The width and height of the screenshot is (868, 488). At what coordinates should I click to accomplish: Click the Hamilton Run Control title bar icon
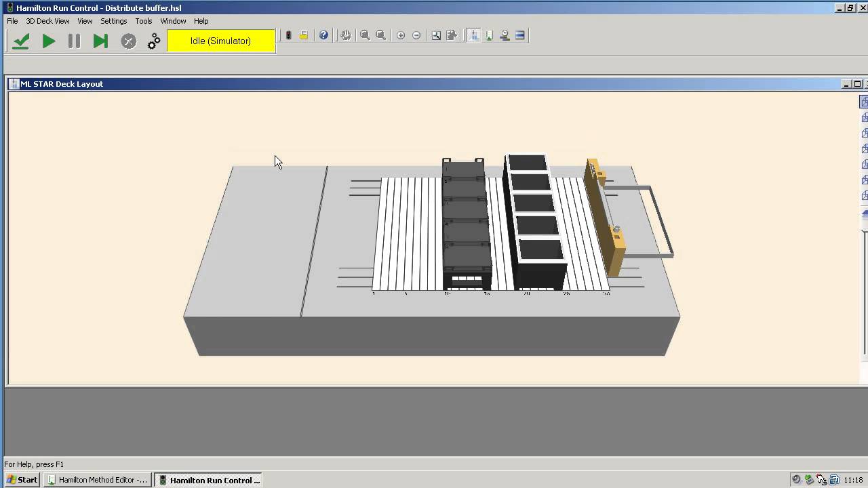(9, 7)
